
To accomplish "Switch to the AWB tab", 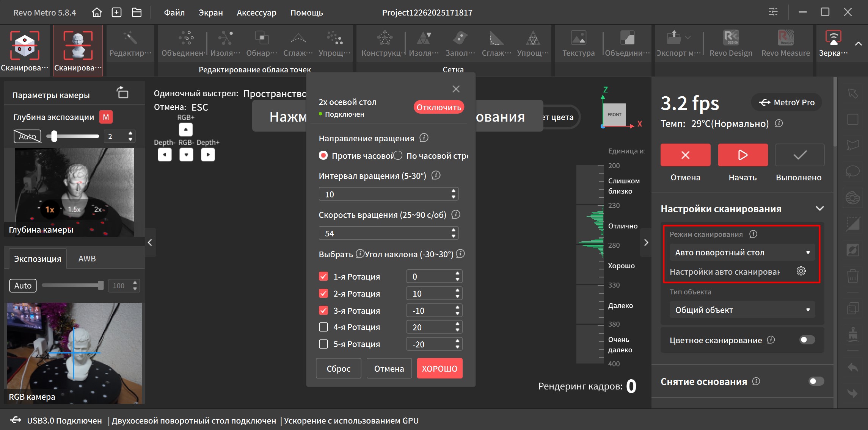I will tap(87, 259).
